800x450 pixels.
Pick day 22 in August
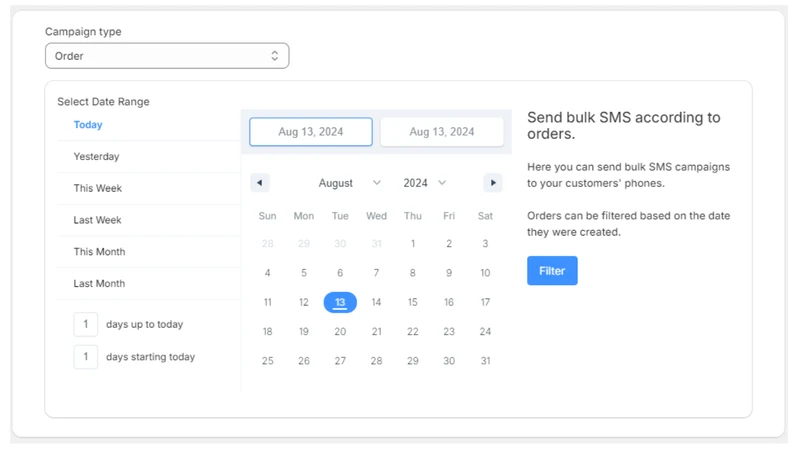(413, 332)
